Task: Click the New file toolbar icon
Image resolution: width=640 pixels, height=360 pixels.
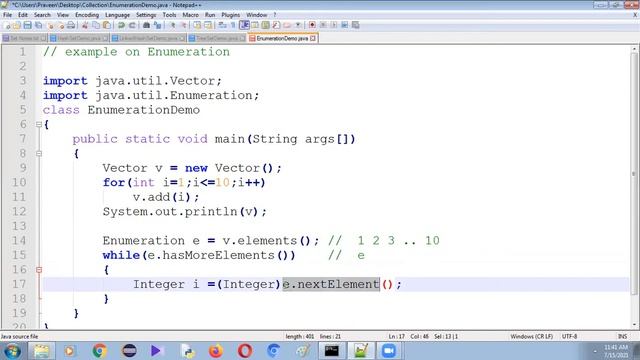Action: tap(6, 25)
